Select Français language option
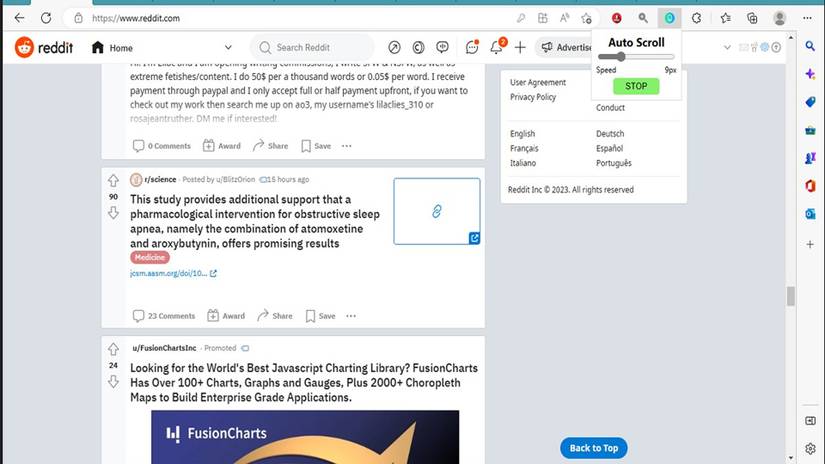 pos(524,148)
